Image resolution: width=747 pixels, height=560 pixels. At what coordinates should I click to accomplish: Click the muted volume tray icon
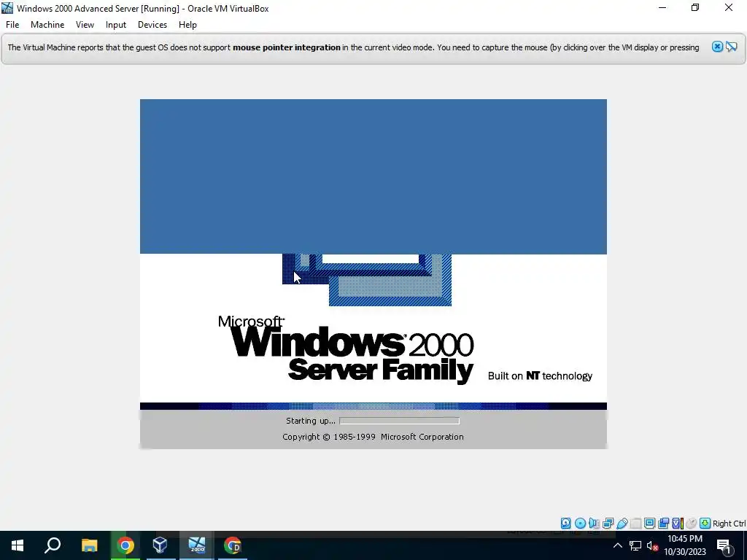[x=652, y=545]
